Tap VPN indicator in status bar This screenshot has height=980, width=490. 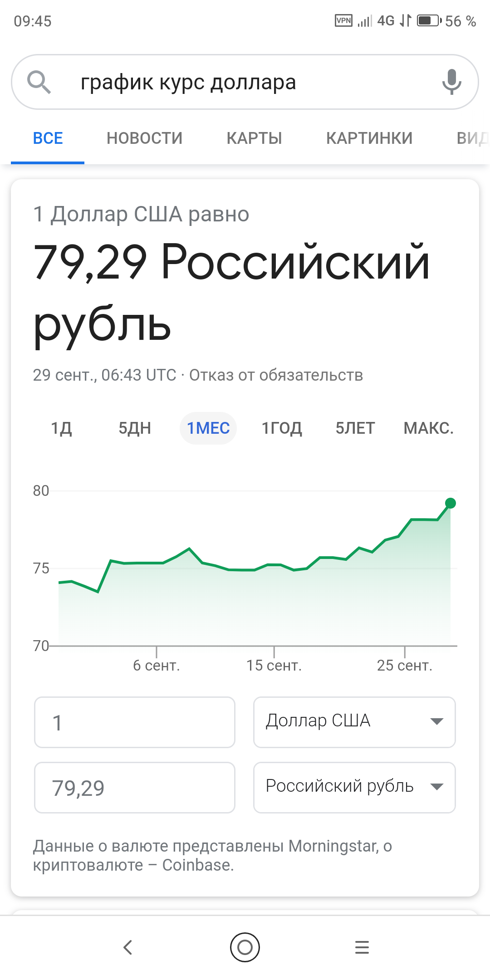(x=343, y=21)
